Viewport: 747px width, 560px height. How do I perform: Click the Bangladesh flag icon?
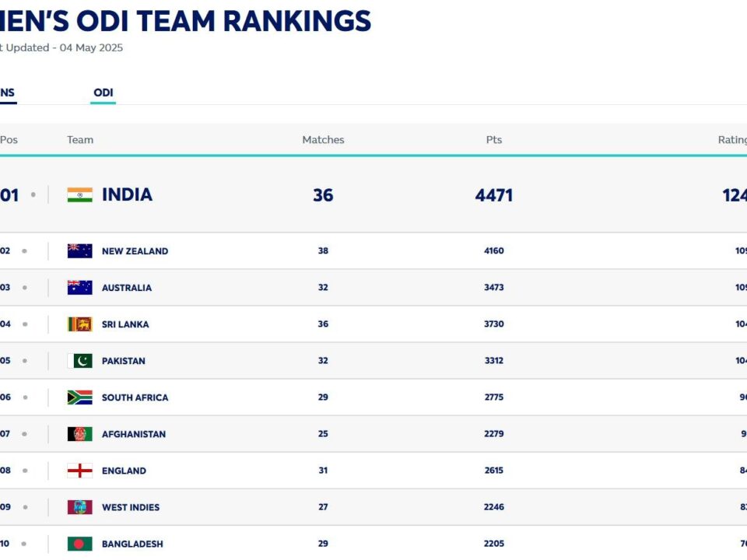point(79,544)
